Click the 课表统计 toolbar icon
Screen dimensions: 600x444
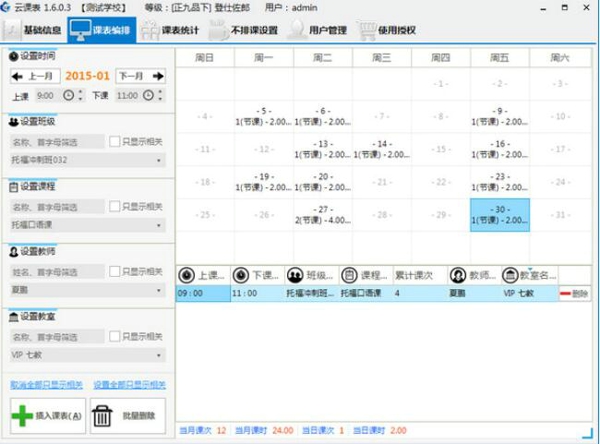pos(150,30)
